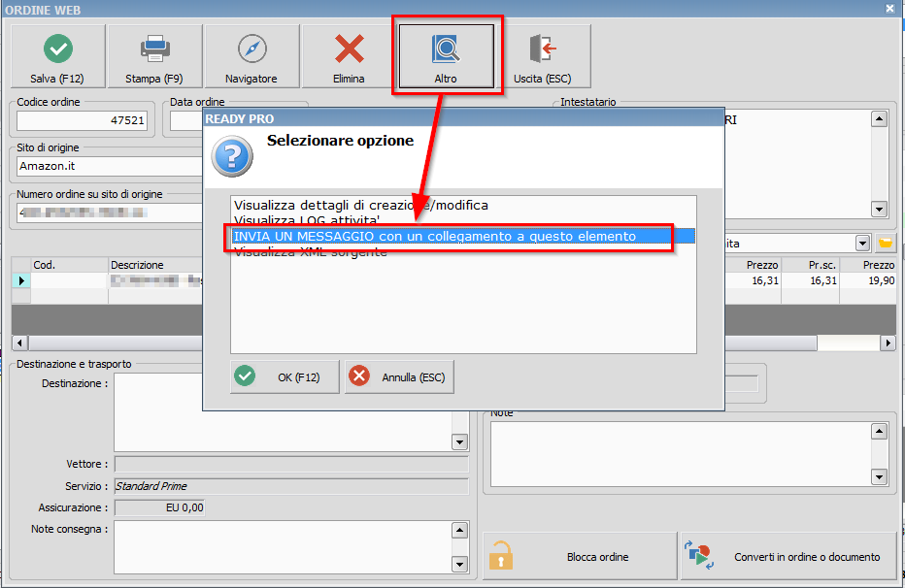The width and height of the screenshot is (905, 588).
Task: Open print with Stampa (F9) printer button
Action: tap(154, 56)
